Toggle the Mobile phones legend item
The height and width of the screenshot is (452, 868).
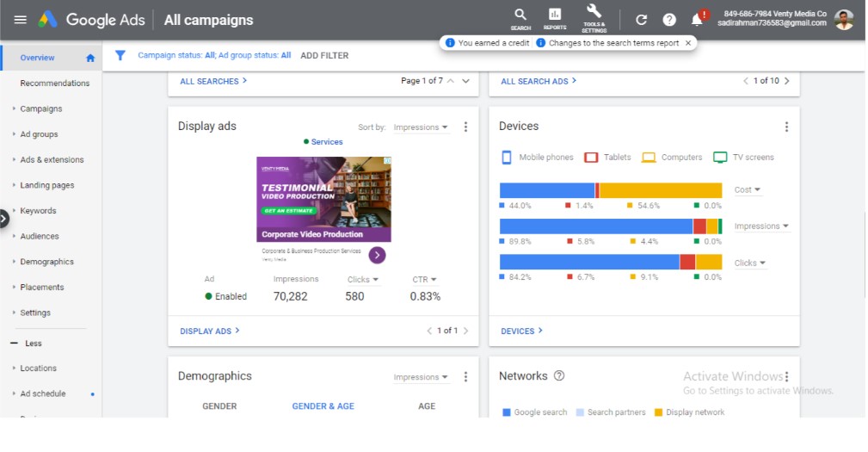click(x=538, y=158)
